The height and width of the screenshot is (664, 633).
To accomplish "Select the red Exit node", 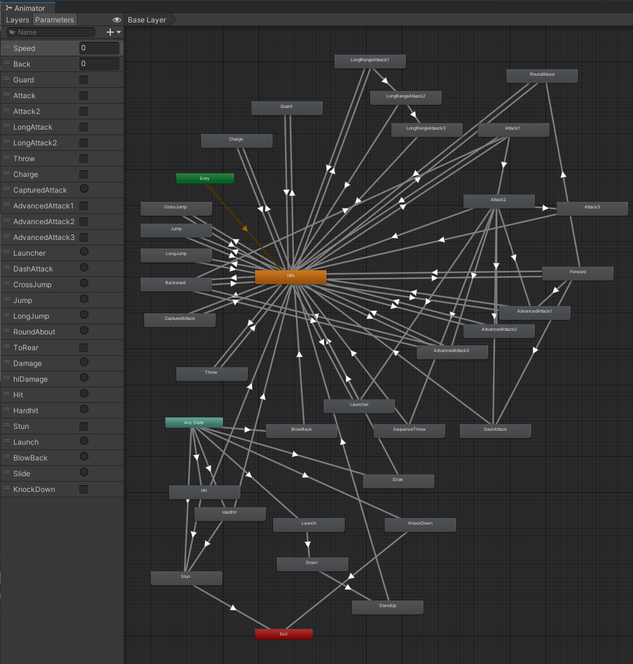I will (x=284, y=634).
